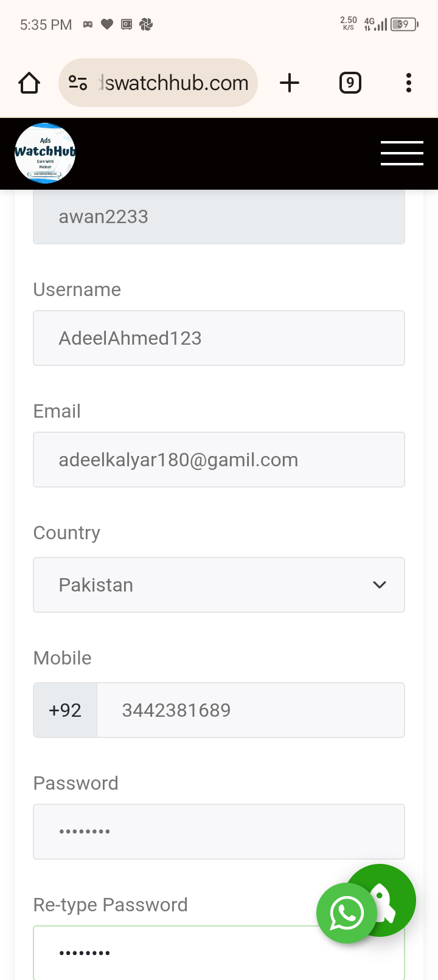Expand the Country dropdown showing Pakistan
The height and width of the screenshot is (980, 438).
coord(219,585)
